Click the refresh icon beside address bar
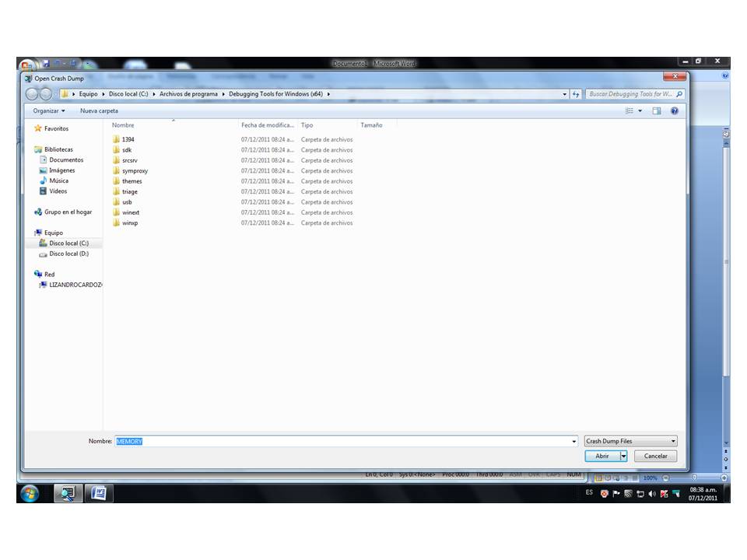The width and height of the screenshot is (747, 560). click(x=576, y=94)
